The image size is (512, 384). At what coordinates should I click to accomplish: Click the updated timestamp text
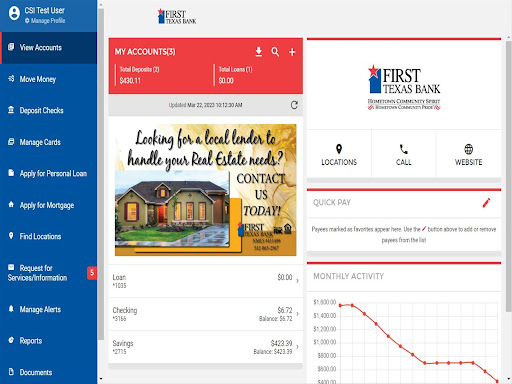pyautogui.click(x=205, y=105)
